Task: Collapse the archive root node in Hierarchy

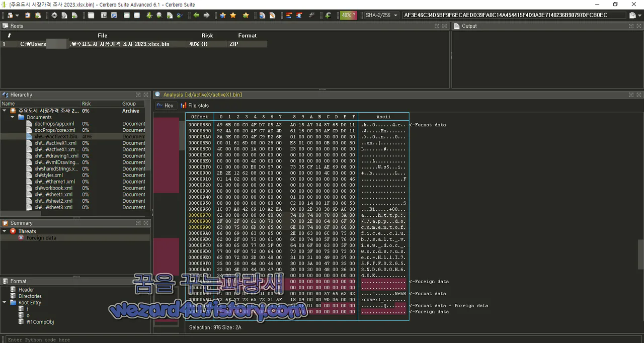Action: (x=5, y=111)
